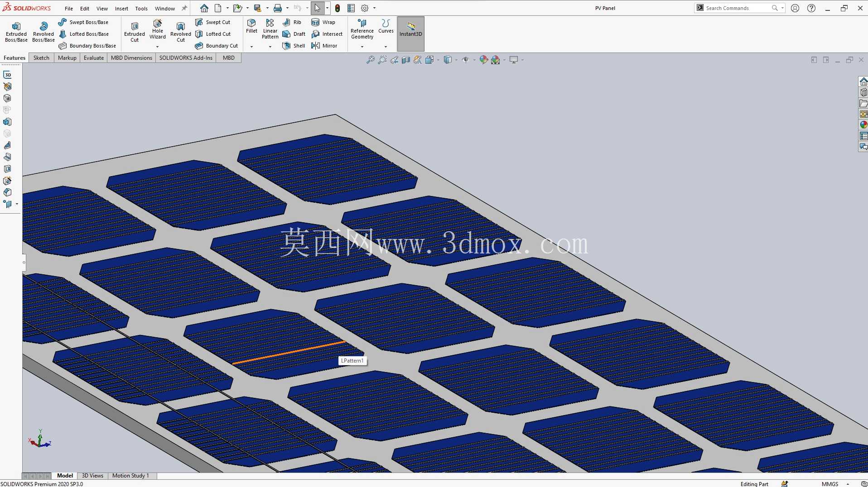
Task: Expand the Reference Geometry dropdown arrow
Action: click(362, 47)
